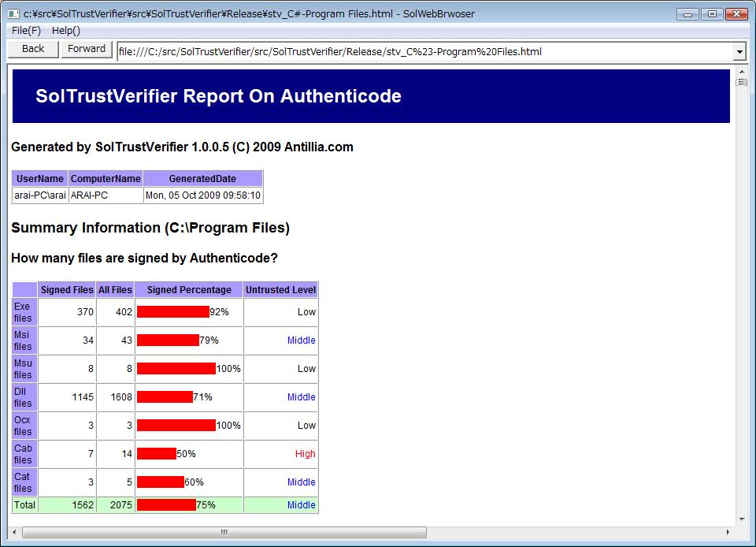Click the Dll files red percentage bar
Screen dimensions: 756x547
165,397
